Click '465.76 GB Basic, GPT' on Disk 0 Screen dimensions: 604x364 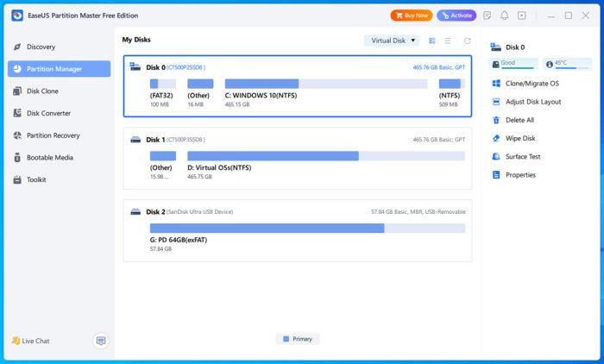(438, 67)
